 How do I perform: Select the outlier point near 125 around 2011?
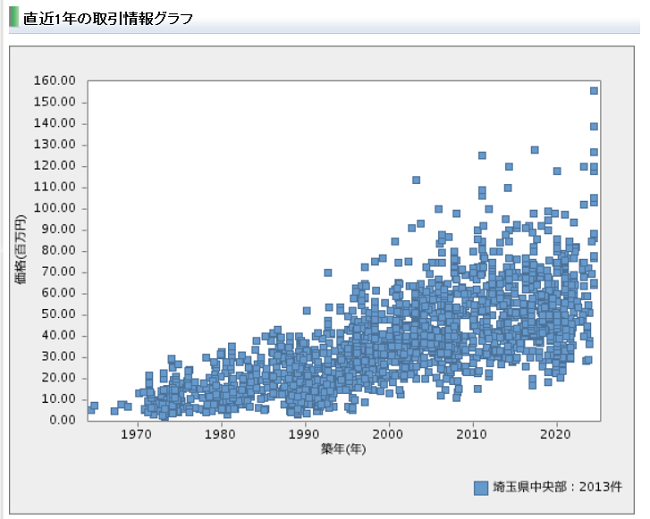pyautogui.click(x=482, y=156)
